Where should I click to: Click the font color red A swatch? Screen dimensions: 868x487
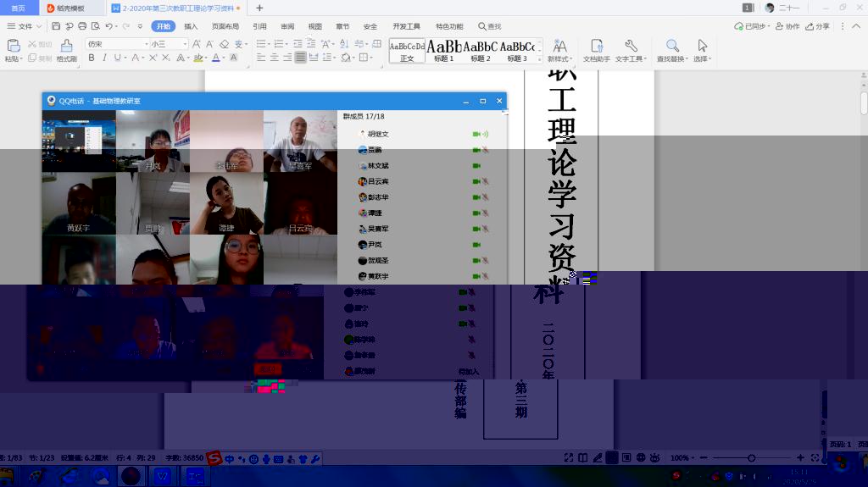coord(216,58)
